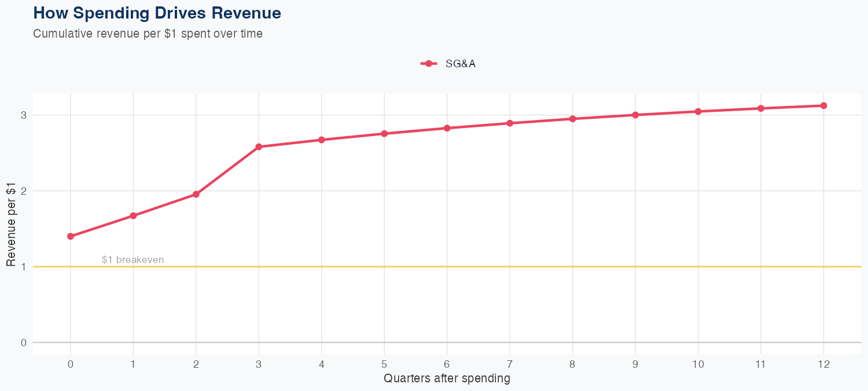Click the final data point at quarter 12
868x391 pixels.
pos(823,105)
